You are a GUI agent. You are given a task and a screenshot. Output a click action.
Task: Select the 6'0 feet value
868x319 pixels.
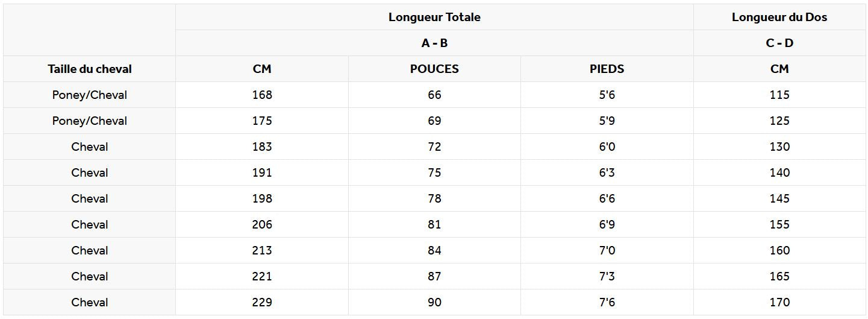click(607, 147)
